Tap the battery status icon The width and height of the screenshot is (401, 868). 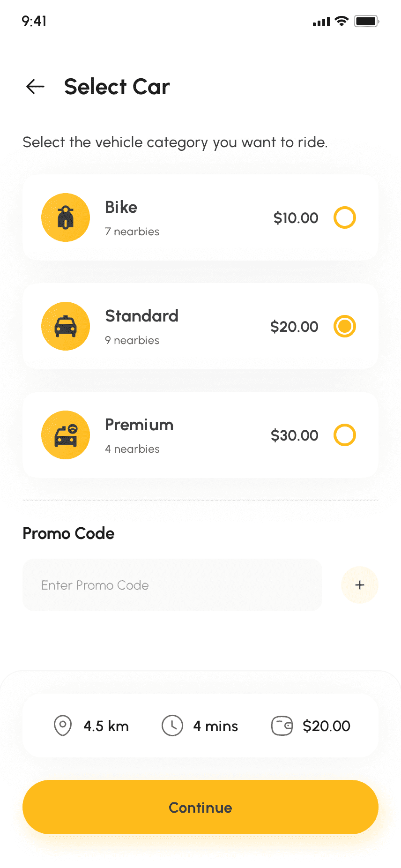[x=366, y=21]
